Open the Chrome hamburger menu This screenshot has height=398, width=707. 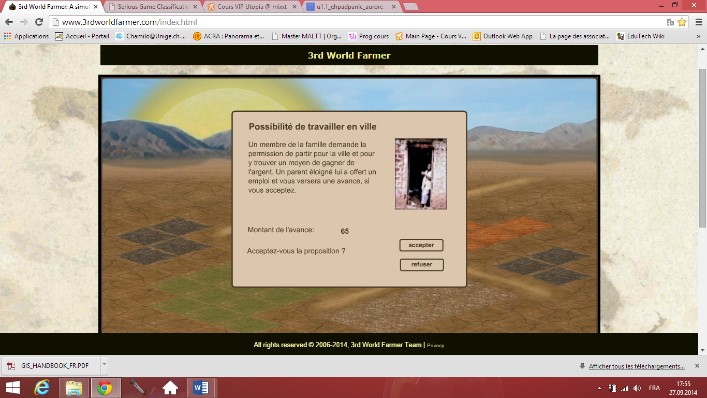pos(698,22)
